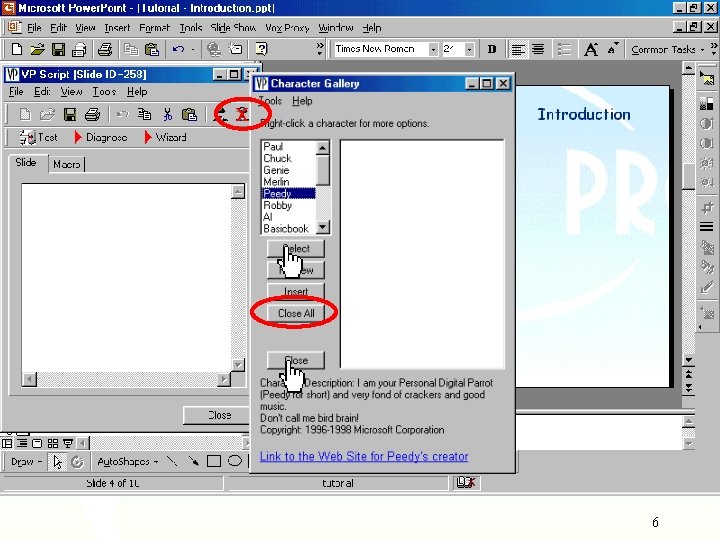Image resolution: width=720 pixels, height=540 pixels.
Task: Click Copy icon in VP Script toolbar
Action: [x=145, y=114]
